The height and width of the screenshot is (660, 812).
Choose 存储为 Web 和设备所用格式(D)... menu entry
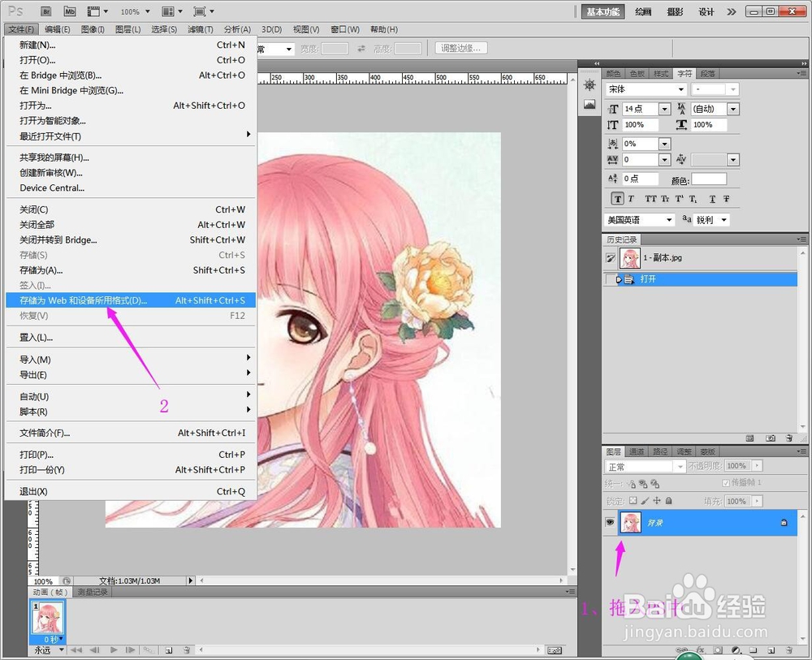coord(131,300)
